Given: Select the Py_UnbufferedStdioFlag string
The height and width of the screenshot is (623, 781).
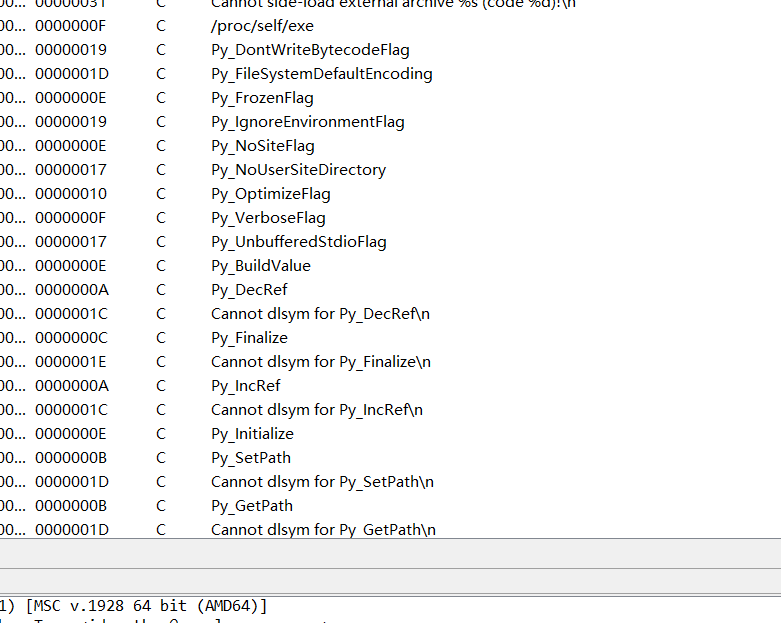Looking at the screenshot, I should [299, 242].
